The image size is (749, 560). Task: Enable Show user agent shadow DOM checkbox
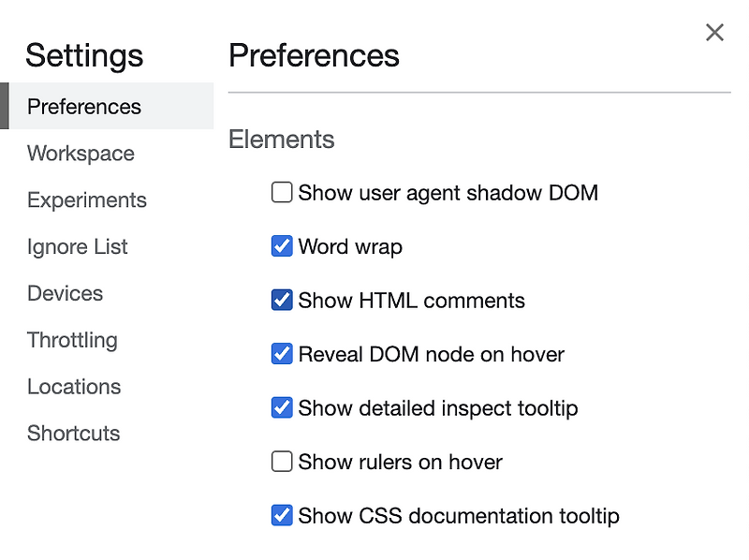coord(282,193)
